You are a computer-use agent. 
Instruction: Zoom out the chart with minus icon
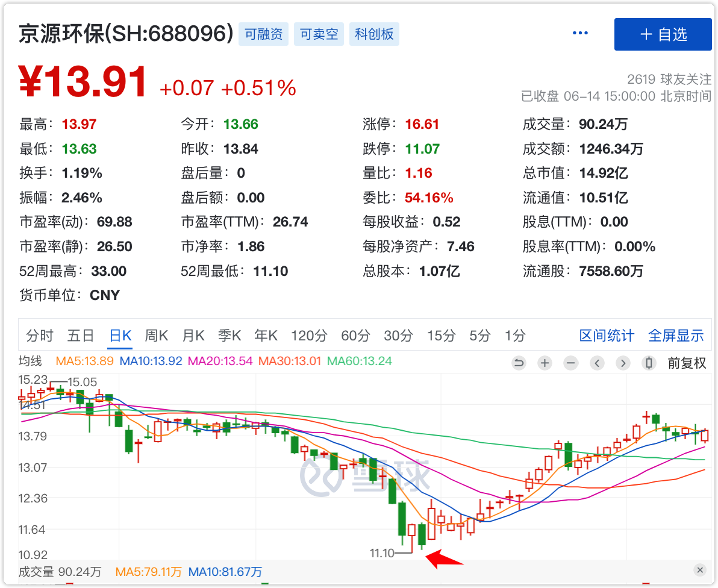coord(571,363)
